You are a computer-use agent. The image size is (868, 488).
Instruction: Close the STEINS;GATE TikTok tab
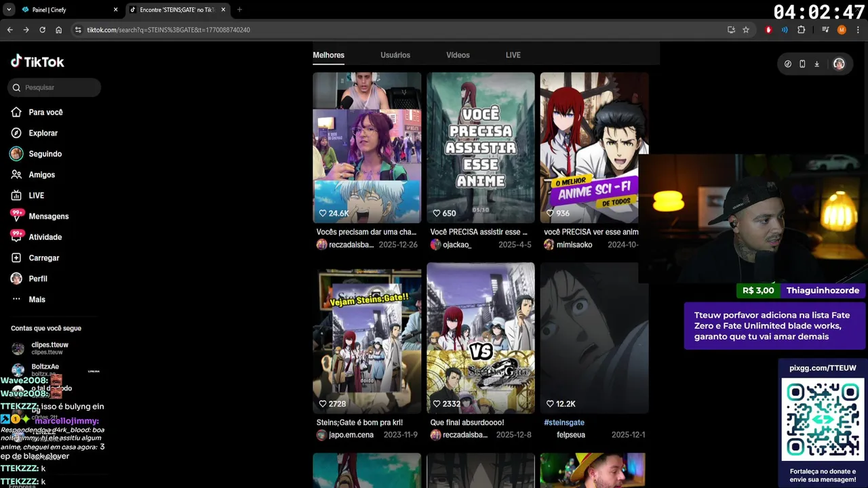(223, 10)
